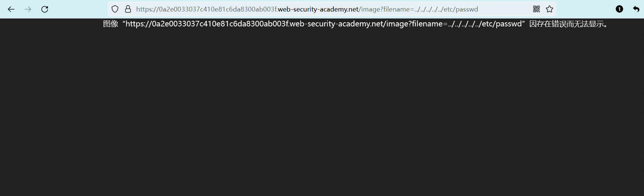Open the QR code generator icon
644x196 pixels.
pos(536,9)
